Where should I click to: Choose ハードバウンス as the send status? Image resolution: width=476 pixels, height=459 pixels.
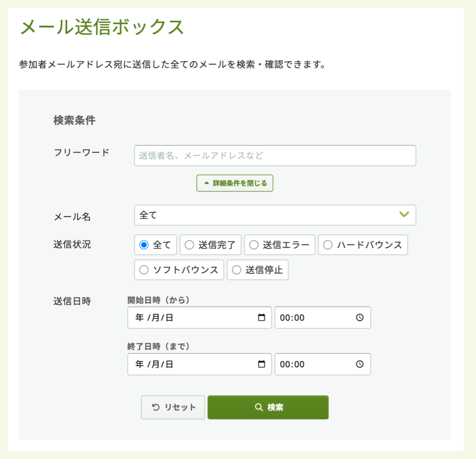click(x=328, y=245)
